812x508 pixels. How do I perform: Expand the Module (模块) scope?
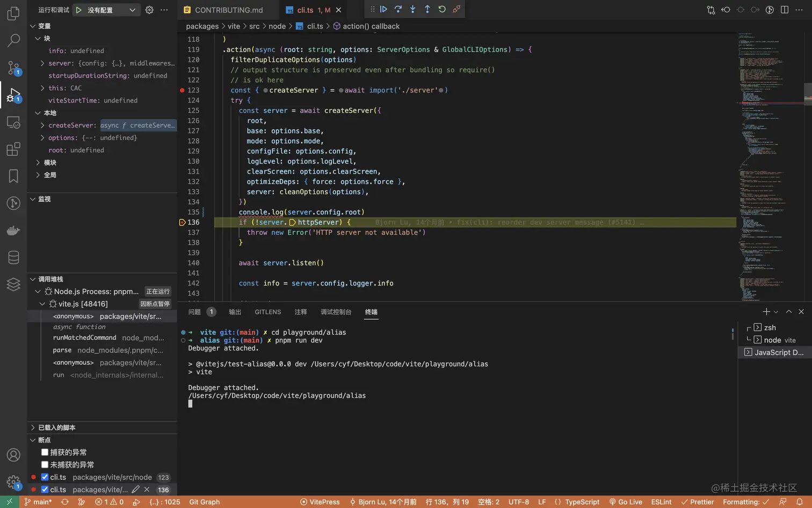point(38,162)
